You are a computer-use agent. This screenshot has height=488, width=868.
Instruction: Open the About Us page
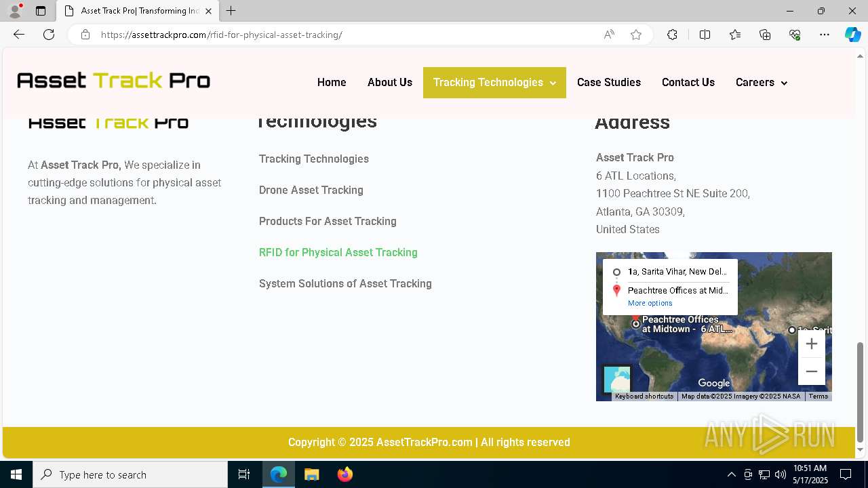[390, 83]
